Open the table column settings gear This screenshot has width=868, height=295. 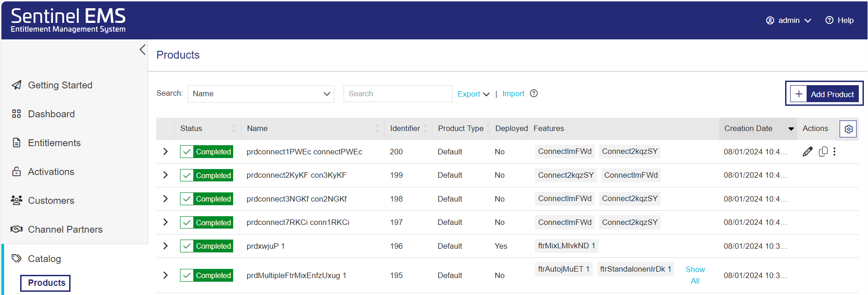coord(848,129)
